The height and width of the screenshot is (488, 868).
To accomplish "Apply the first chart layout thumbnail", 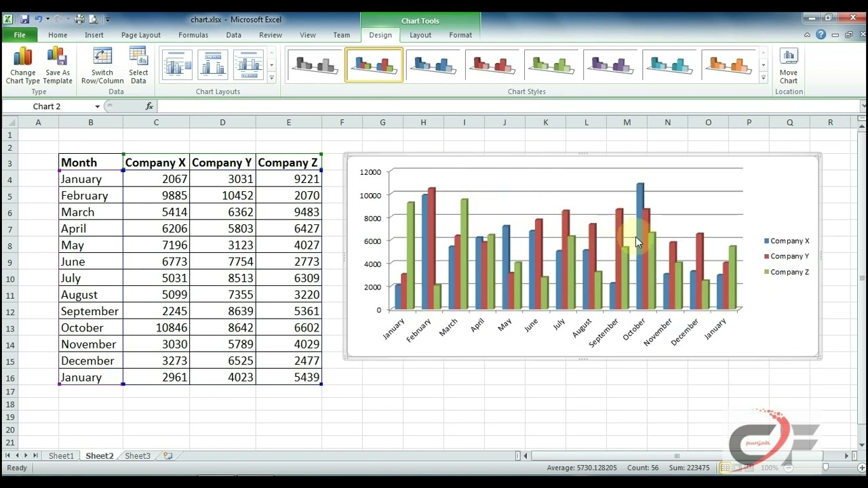I will tap(177, 65).
